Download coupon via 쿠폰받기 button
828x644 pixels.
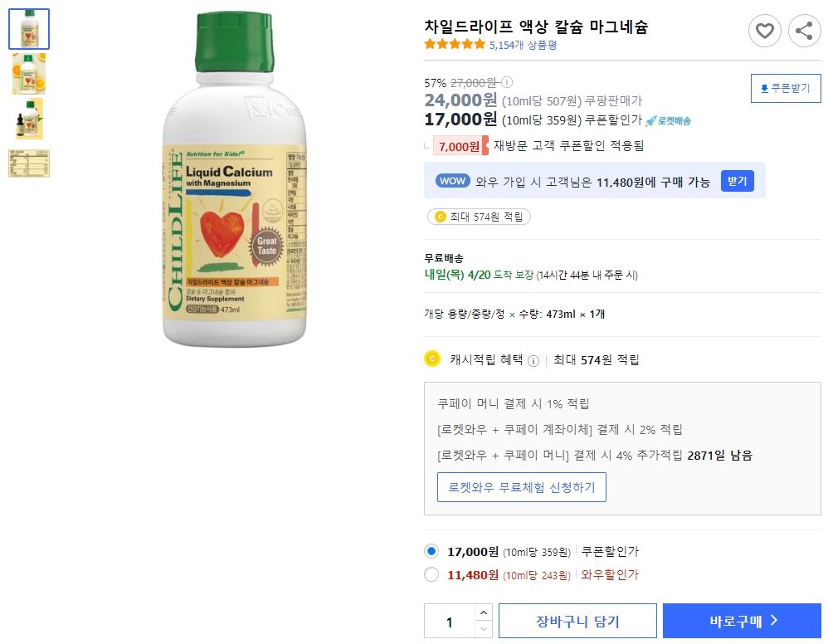(x=785, y=88)
